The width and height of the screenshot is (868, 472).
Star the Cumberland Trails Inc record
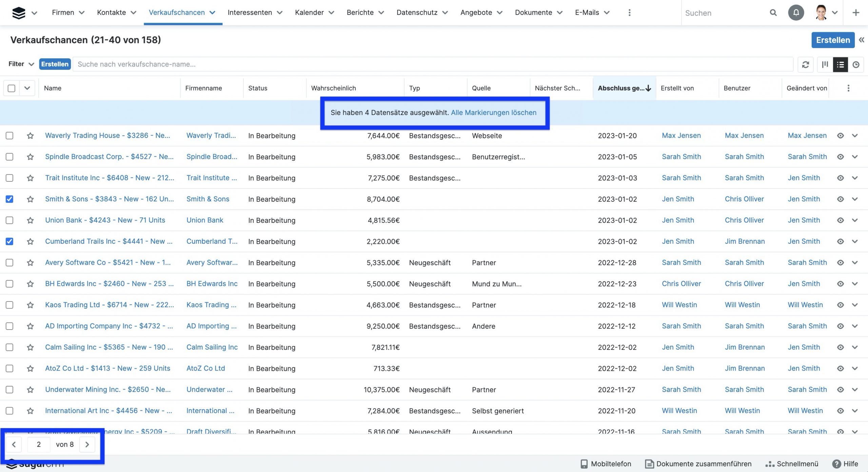[30, 241]
